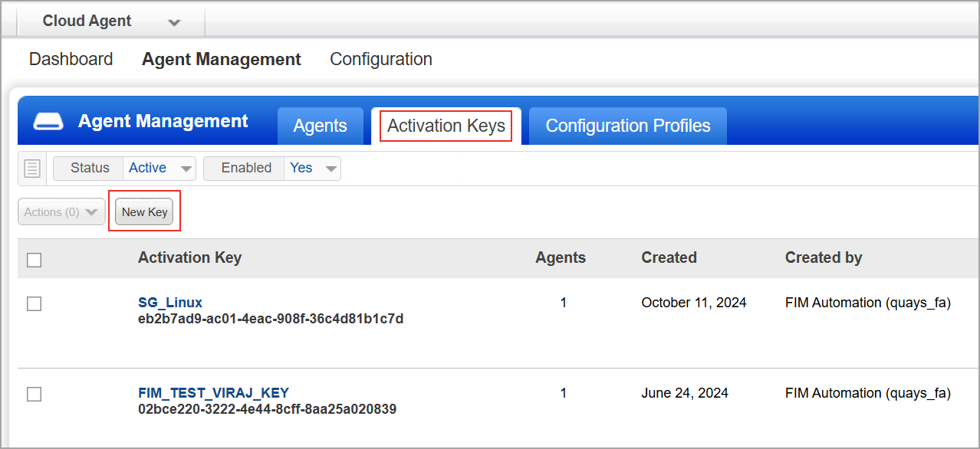980x449 pixels.
Task: Open the Actions (0) dropdown menu
Action: (x=61, y=212)
